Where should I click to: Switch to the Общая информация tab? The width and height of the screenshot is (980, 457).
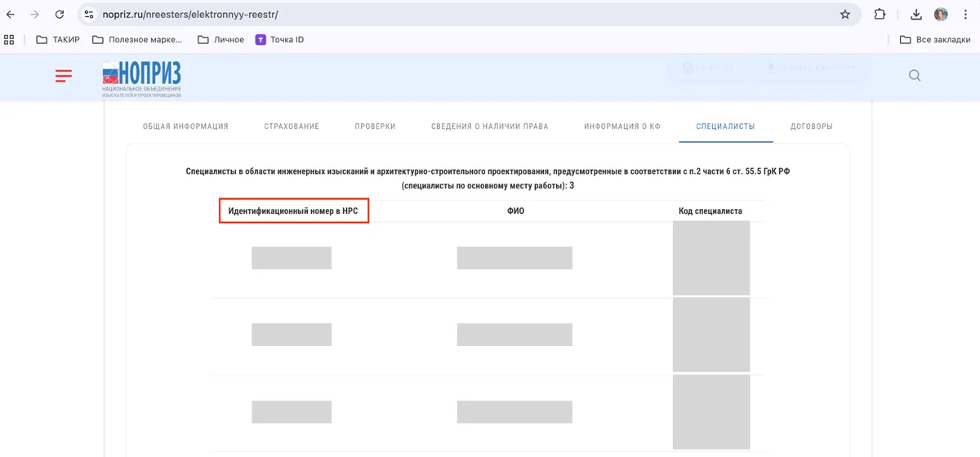click(185, 126)
